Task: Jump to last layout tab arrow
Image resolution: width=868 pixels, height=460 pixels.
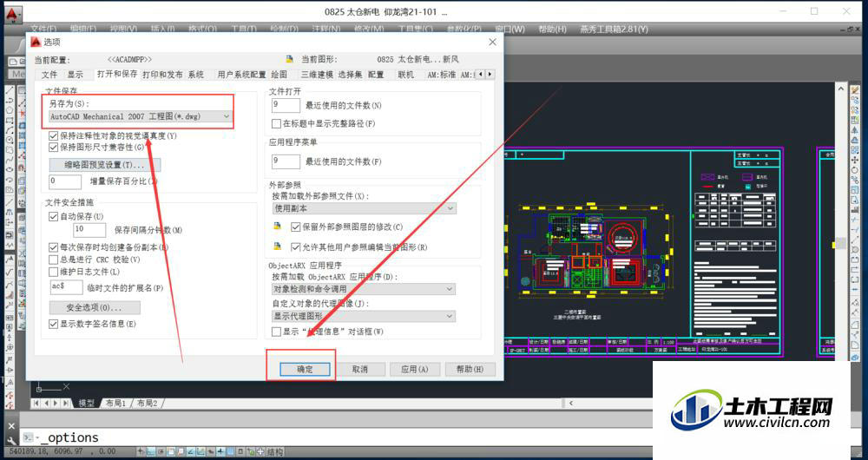Action: pos(67,404)
